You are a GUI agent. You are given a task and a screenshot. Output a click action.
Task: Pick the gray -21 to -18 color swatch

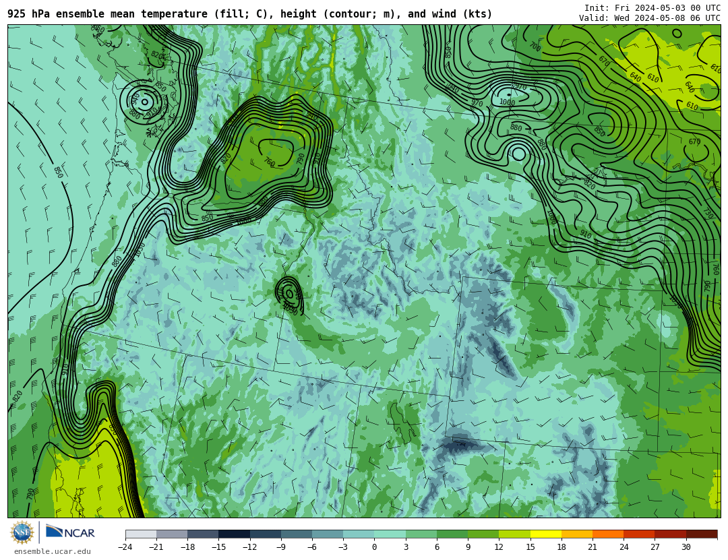click(x=173, y=534)
